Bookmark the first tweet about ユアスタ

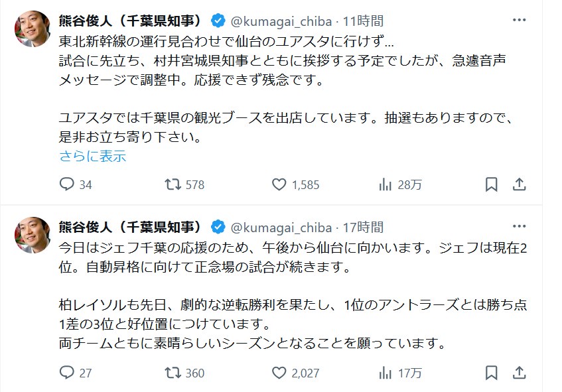click(x=491, y=184)
